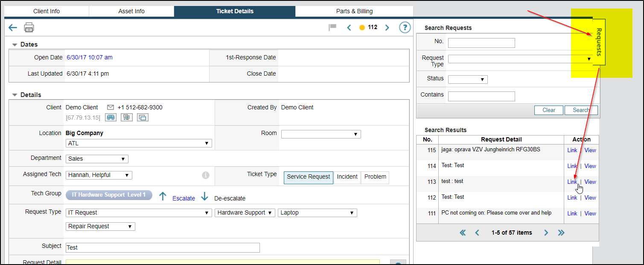The image size is (644, 265).
Task: Click the Clear button in Search Requests
Action: tap(549, 110)
